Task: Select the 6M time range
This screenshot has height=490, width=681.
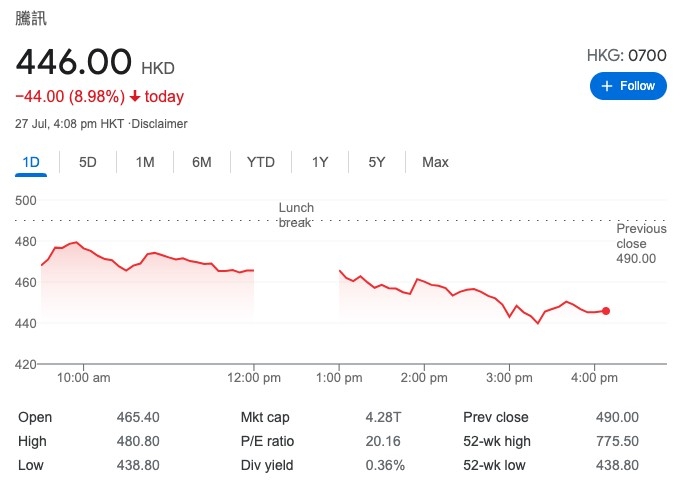Action: 202,162
